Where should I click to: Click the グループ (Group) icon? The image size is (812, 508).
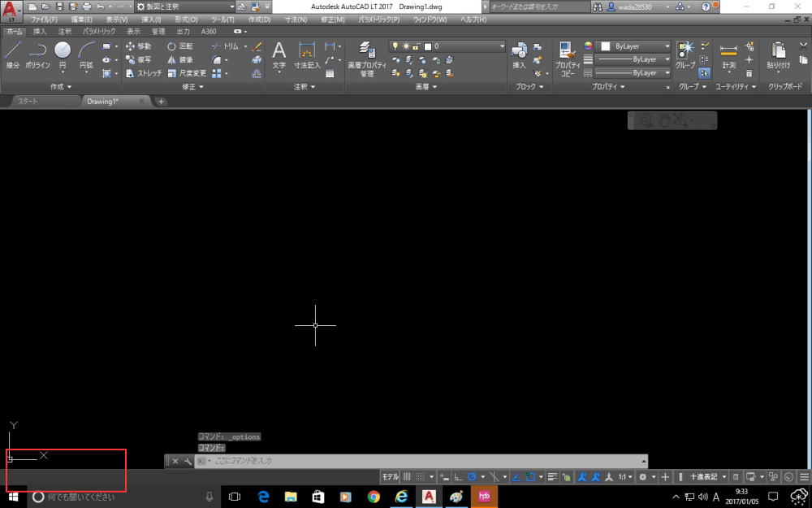point(685,55)
